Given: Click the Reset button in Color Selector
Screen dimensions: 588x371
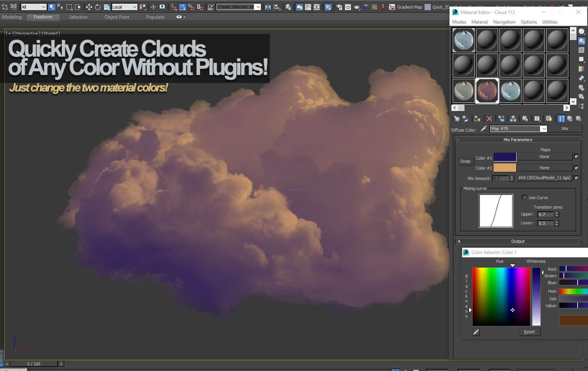Looking at the screenshot, I should pos(529,332).
